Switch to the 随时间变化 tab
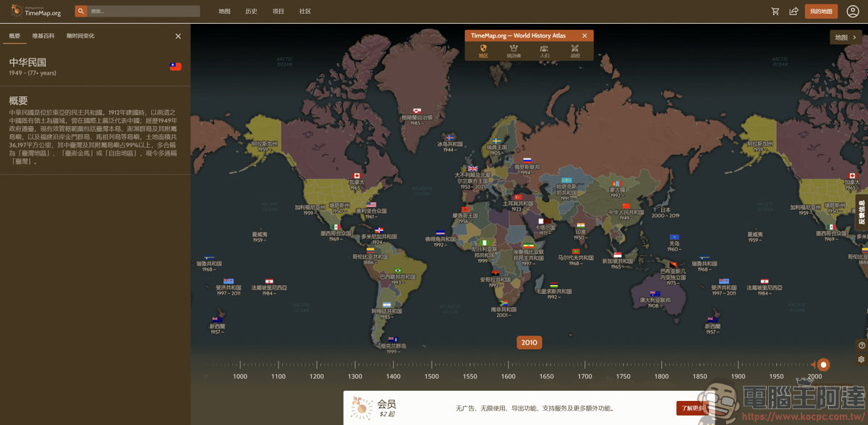Image resolution: width=868 pixels, height=425 pixels. [80, 36]
